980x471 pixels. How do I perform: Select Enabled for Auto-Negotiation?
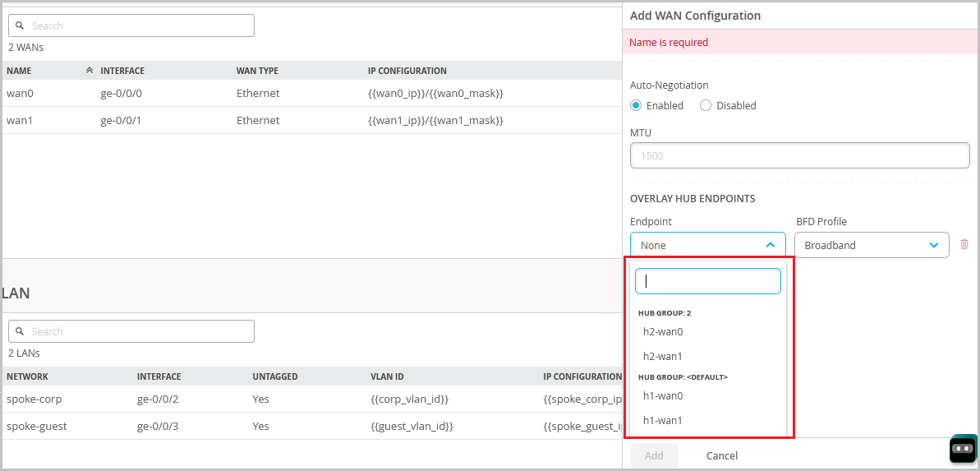[636, 105]
